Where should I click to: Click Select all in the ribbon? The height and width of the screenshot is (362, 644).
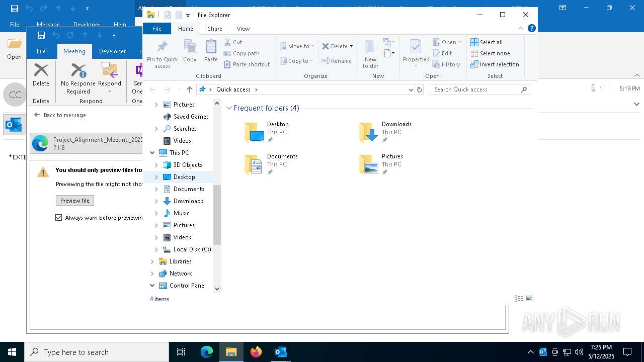tap(486, 42)
